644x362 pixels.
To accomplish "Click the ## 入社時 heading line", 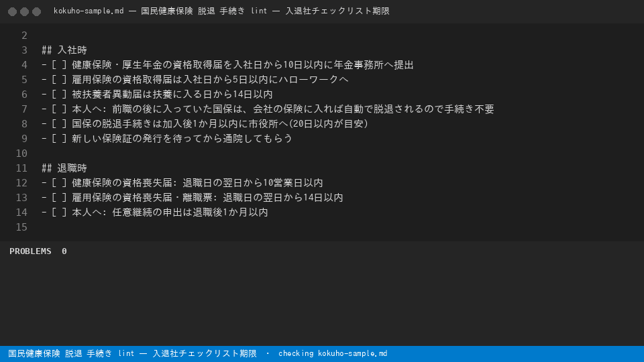I will pos(64,50).
